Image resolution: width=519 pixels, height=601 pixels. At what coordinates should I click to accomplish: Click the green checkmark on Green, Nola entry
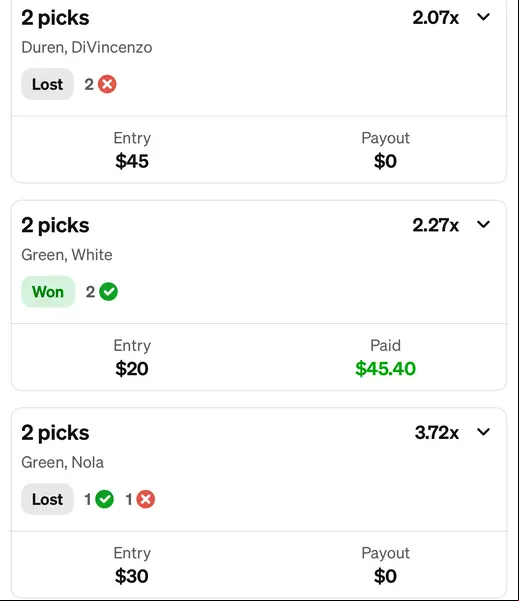(x=104, y=499)
